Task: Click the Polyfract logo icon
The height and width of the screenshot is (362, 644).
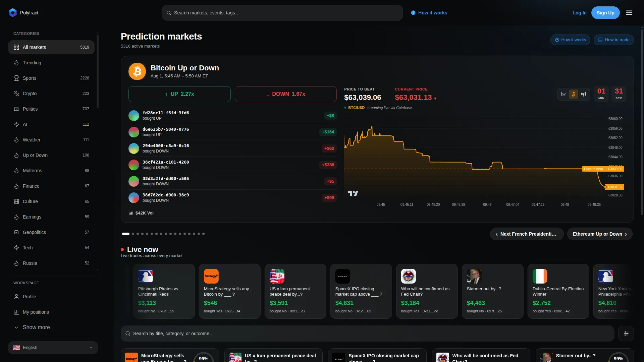Action: click(13, 13)
